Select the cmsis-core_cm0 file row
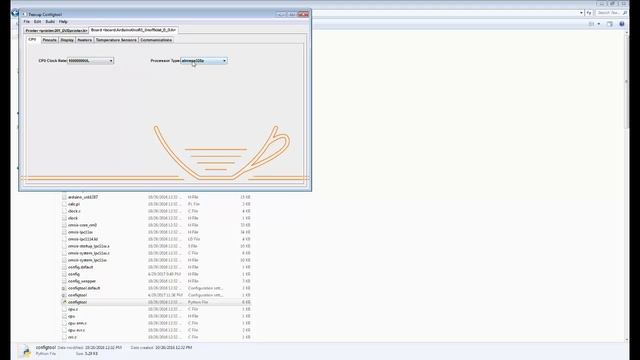This screenshot has height=360, width=640. coord(156,225)
